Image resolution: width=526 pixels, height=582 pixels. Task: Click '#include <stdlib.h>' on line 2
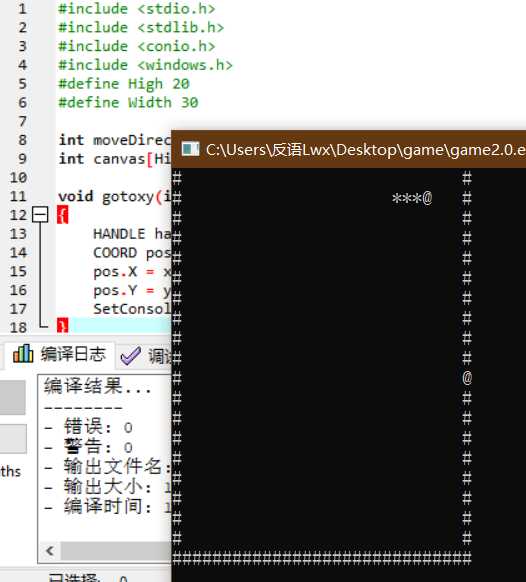(141, 27)
